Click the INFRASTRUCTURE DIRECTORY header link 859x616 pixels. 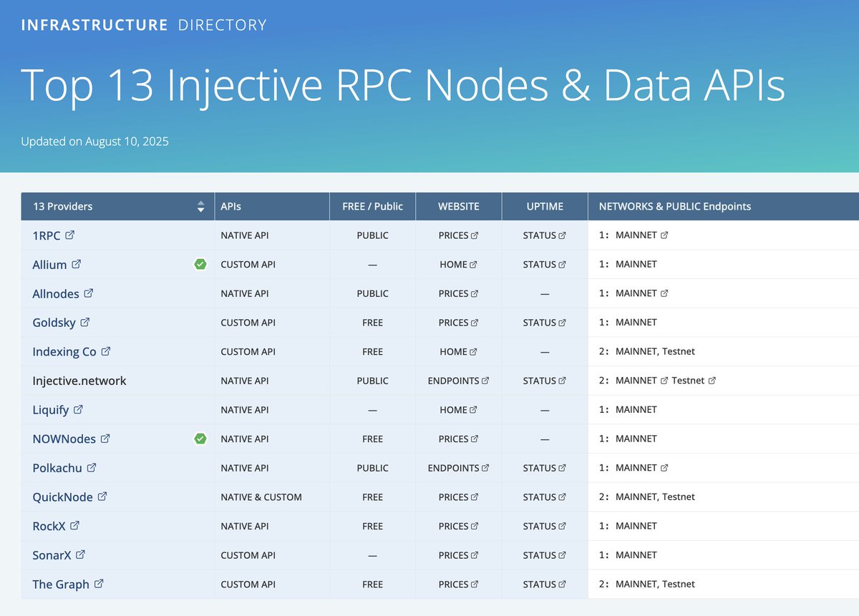144,25
